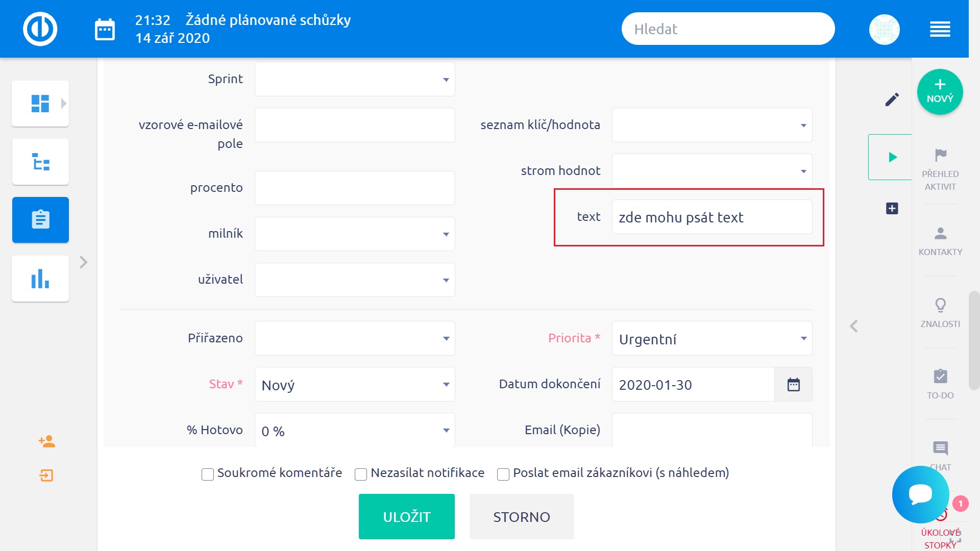Expand the Priorita dropdown
Viewport: 980px width, 551px height.
(x=712, y=339)
